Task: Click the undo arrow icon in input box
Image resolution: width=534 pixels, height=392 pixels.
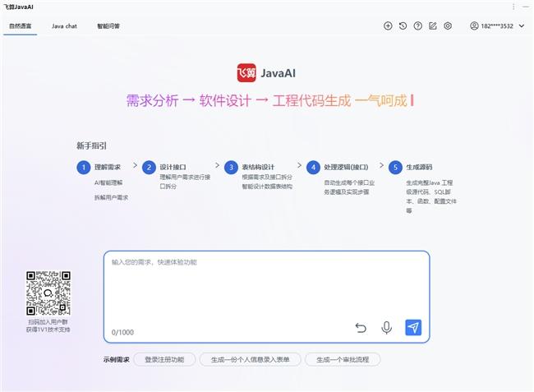Action: 361,328
